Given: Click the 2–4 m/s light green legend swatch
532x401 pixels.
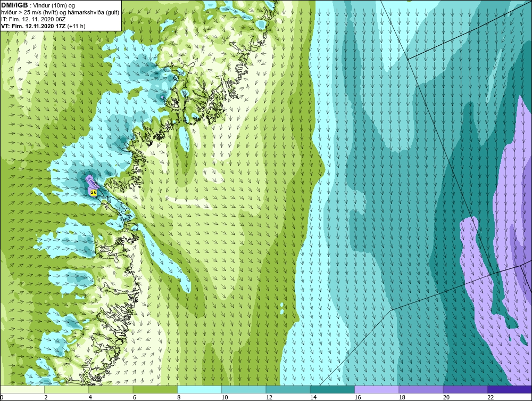Looking at the screenshot, I should point(66,389).
